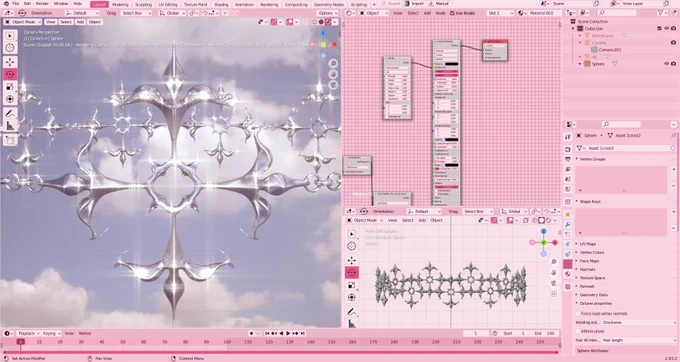This screenshot has width=680, height=362.
Task: Open the Slot 1 material slot dropdown
Action: [x=500, y=13]
